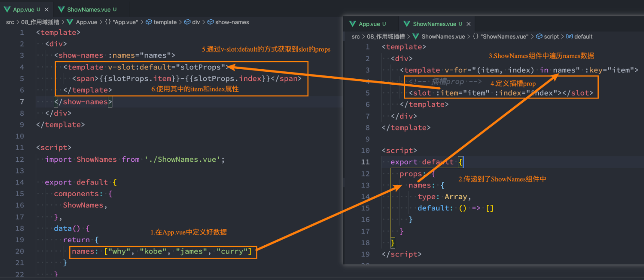The height and width of the screenshot is (280, 644).
Task: Open '08_作用域插槽' breadcrumb in right editor
Action: click(x=386, y=36)
